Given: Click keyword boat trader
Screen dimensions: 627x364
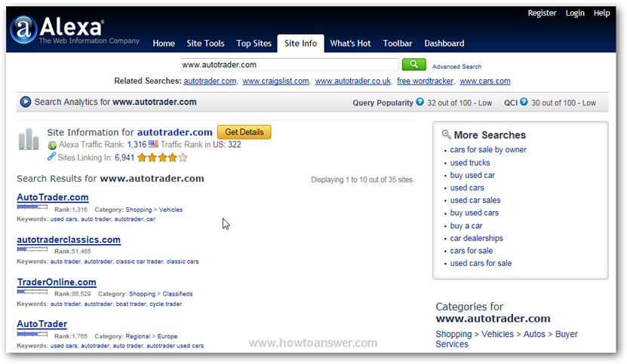Looking at the screenshot, I should tap(131, 304).
